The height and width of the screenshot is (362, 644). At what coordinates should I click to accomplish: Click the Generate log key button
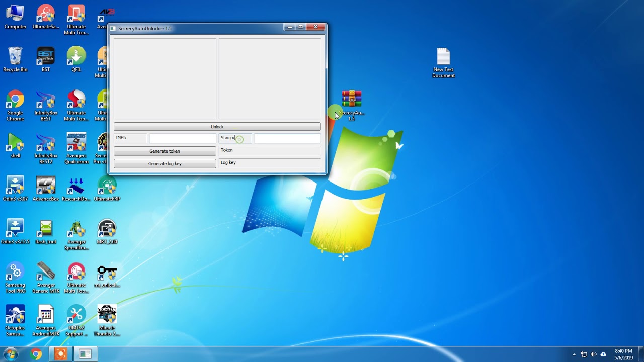point(165,163)
